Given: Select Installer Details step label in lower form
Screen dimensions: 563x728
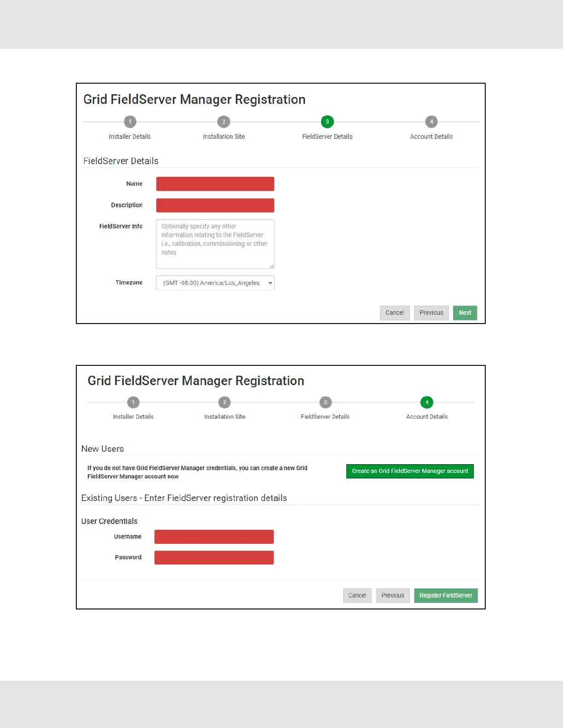Looking at the screenshot, I should (133, 417).
